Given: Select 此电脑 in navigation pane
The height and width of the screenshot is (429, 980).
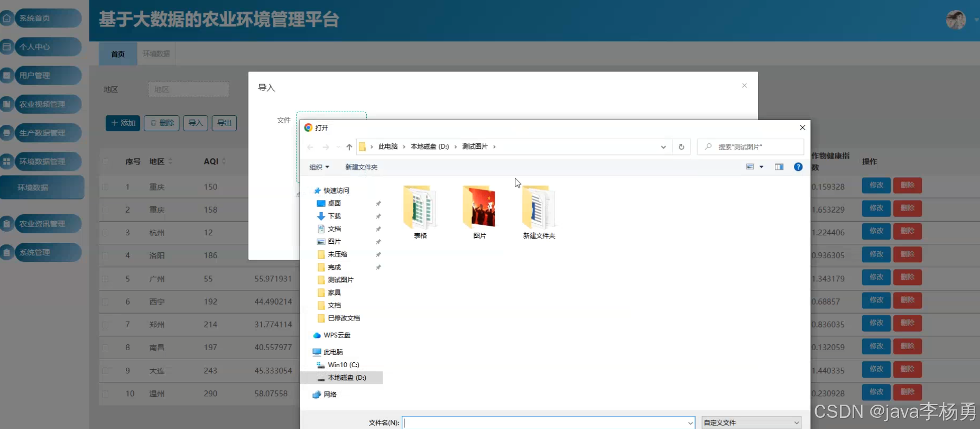Looking at the screenshot, I should click(x=333, y=352).
